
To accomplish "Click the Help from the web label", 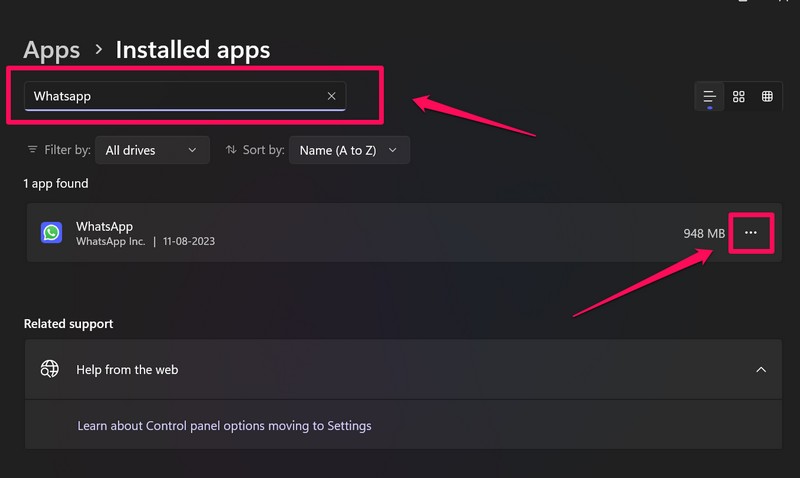I will coord(127,369).
